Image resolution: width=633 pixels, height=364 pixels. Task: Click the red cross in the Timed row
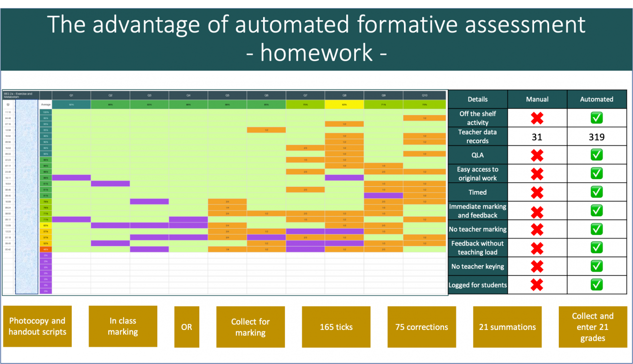click(537, 193)
